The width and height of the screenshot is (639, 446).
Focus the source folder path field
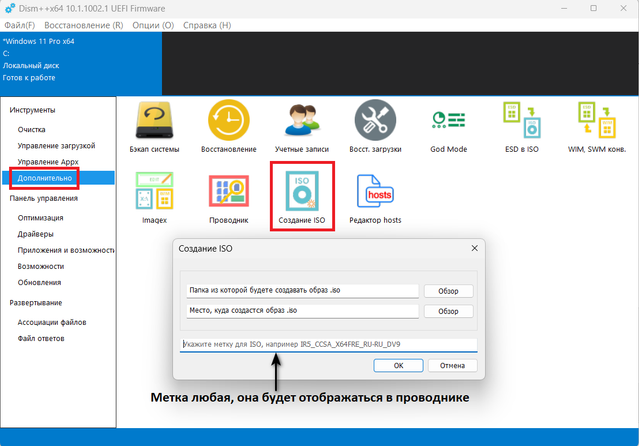pyautogui.click(x=302, y=291)
